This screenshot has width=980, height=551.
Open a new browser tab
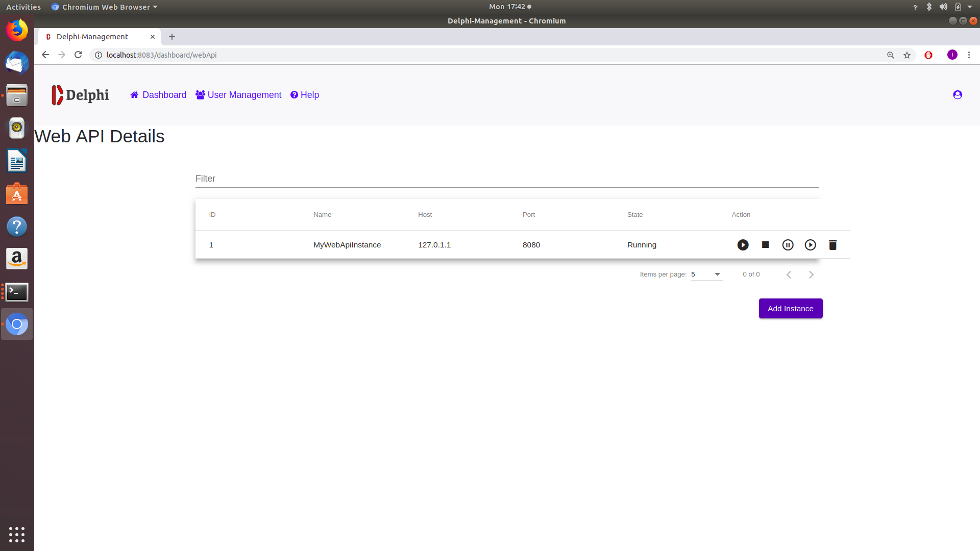pos(172,37)
